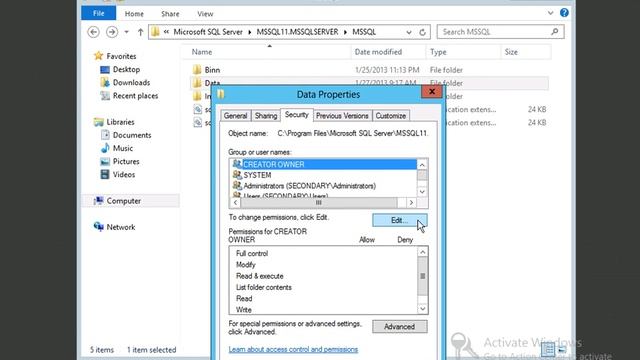Viewport: 640px width, 360px height.
Task: Open Security tab in Data Properties
Action: click(x=297, y=115)
